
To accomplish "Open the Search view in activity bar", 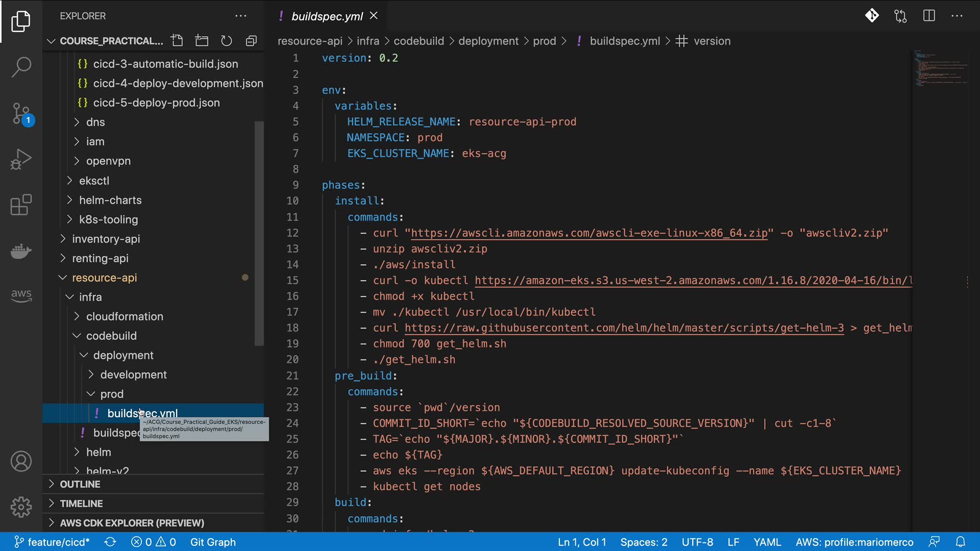I will (x=21, y=67).
